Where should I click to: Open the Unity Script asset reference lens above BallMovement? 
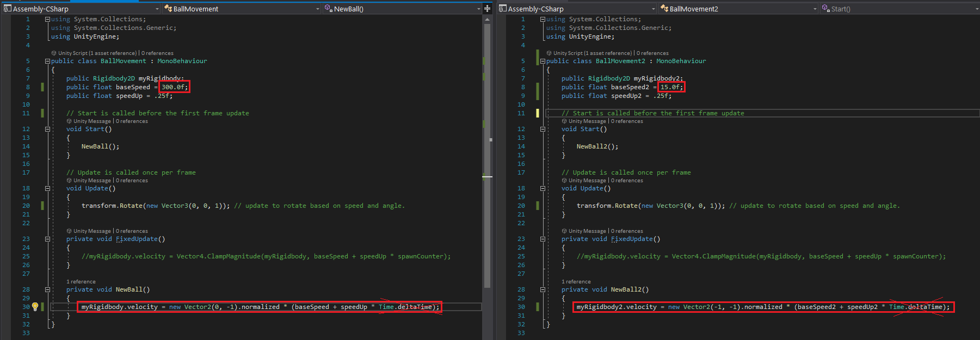(x=94, y=53)
